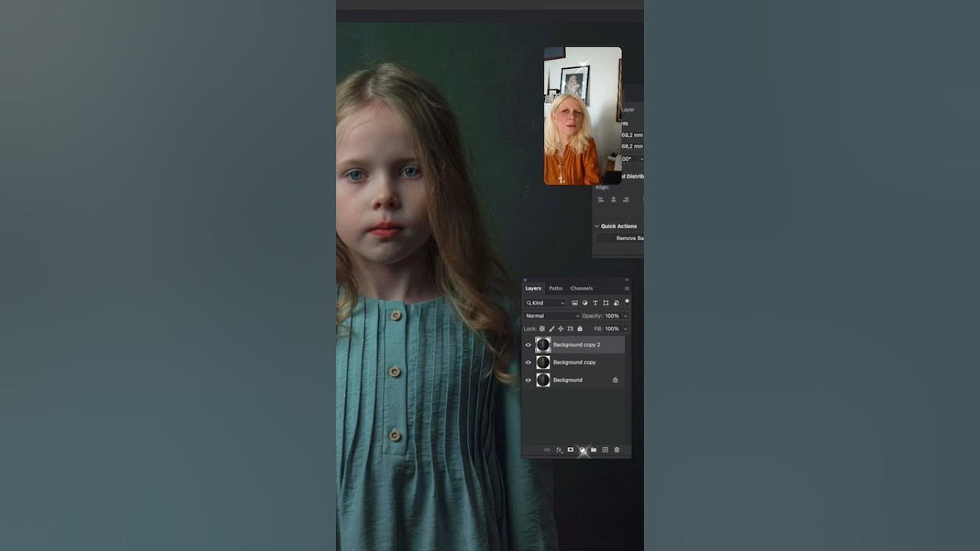Select the Background copy layer thumbnail
The height and width of the screenshot is (551, 980).
point(543,362)
